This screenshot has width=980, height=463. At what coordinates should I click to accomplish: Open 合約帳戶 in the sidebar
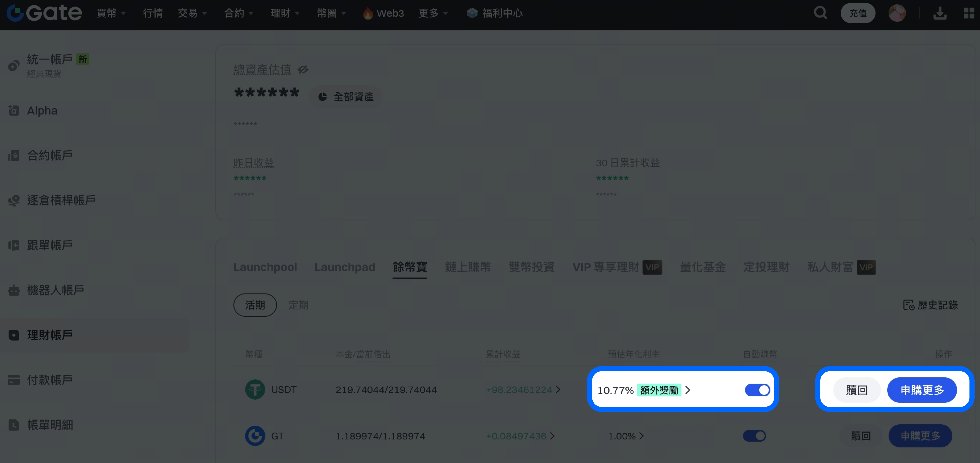[x=49, y=155]
